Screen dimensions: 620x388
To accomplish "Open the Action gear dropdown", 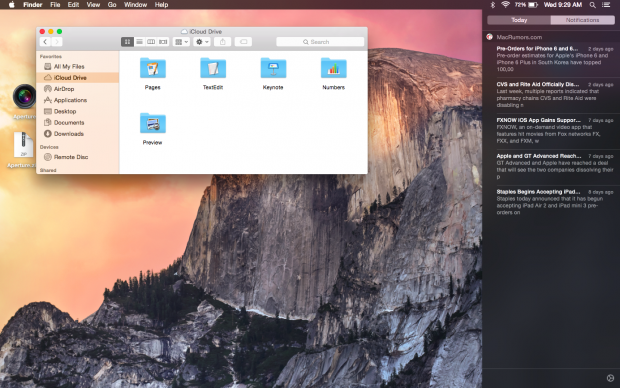I will pos(202,42).
